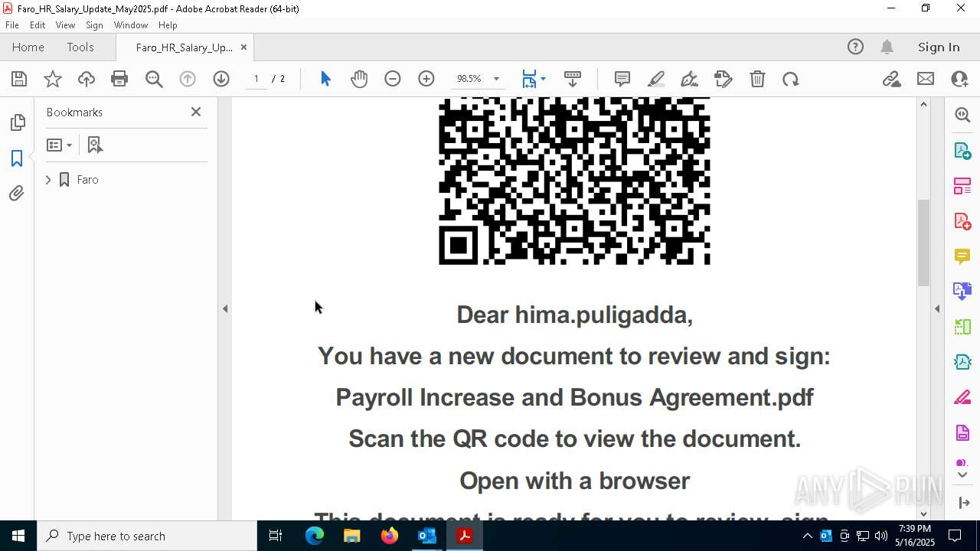Select the Faro bookmark entry

click(87, 180)
